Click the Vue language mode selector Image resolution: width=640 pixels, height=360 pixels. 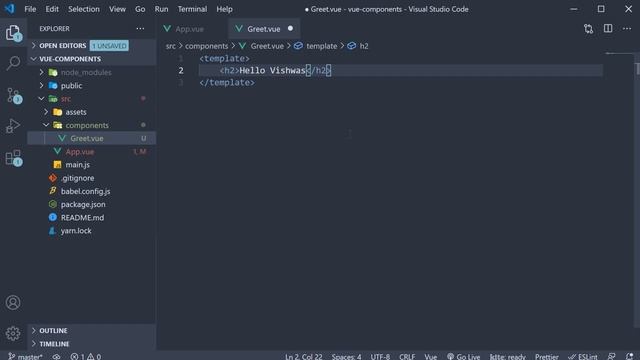tap(431, 356)
